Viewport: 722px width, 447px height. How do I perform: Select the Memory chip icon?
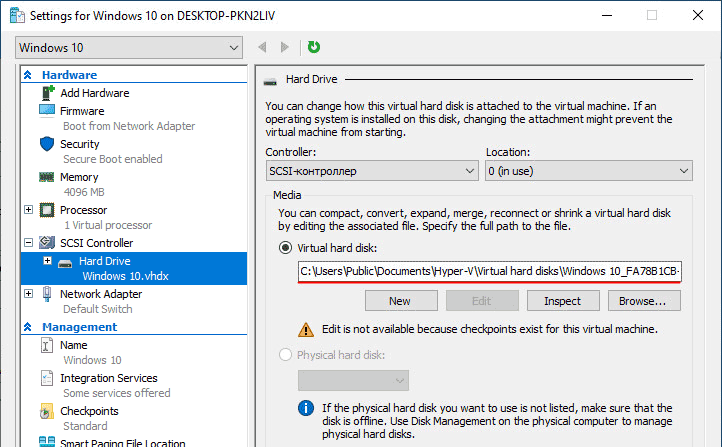(x=47, y=177)
